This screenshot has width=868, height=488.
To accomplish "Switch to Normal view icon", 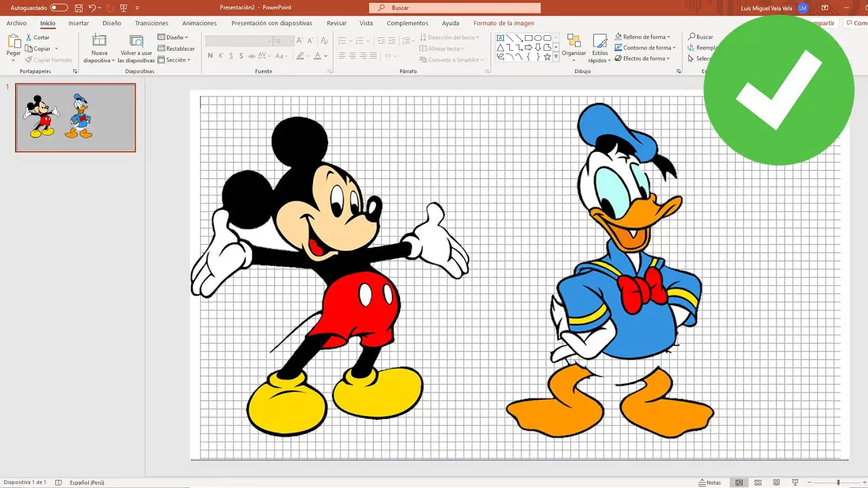I will pyautogui.click(x=739, y=483).
